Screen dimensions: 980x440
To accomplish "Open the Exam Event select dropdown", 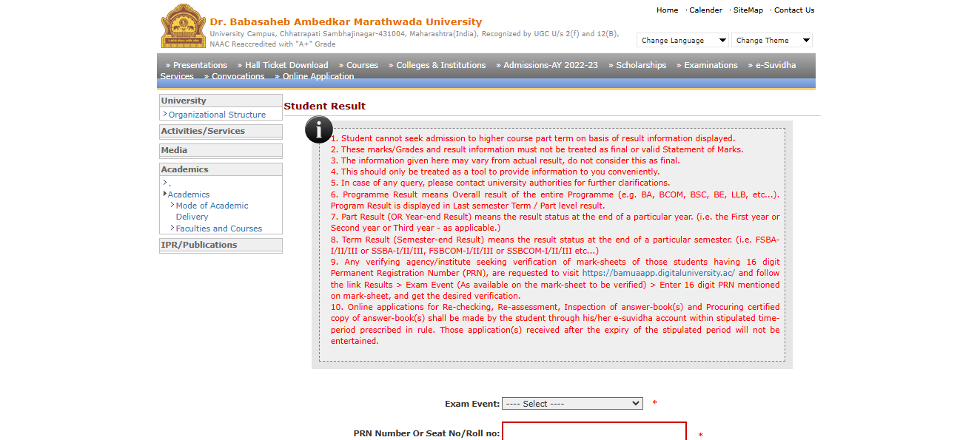I will (571, 403).
